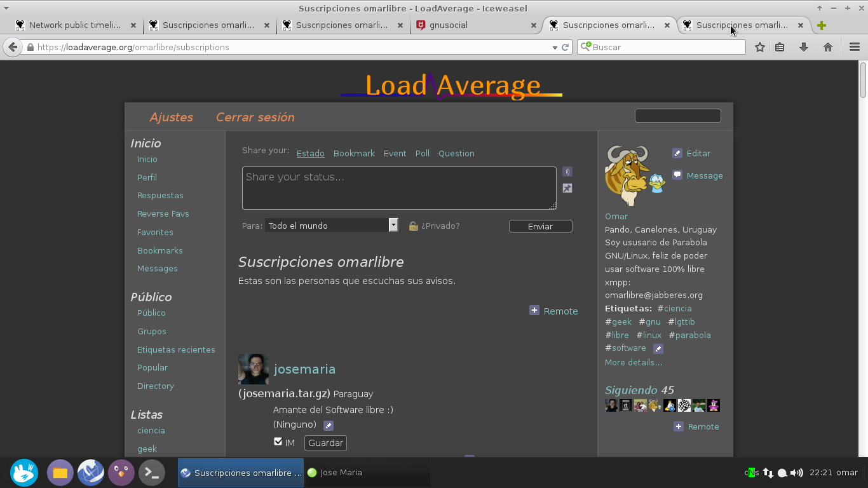Open the hand-logo start menu in taskbar
Screen dimensions: 868x488
tap(24, 473)
